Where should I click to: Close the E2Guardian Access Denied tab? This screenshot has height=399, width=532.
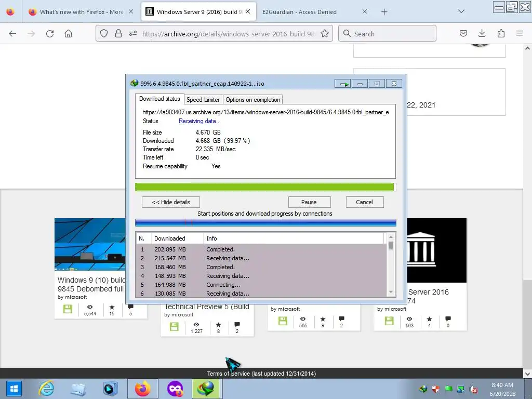point(364,11)
